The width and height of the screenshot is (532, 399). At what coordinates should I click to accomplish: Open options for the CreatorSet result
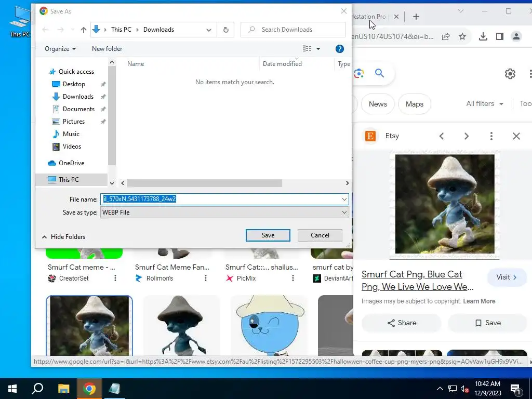tap(115, 278)
